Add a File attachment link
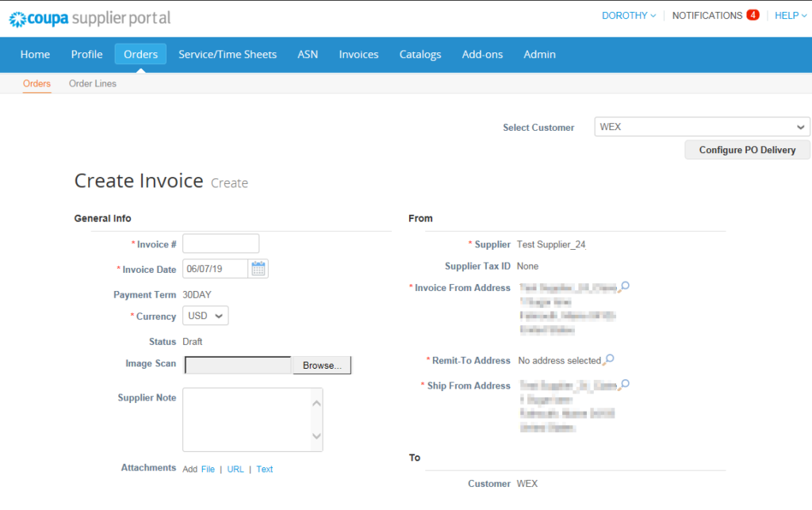This screenshot has width=812, height=510. click(x=208, y=469)
